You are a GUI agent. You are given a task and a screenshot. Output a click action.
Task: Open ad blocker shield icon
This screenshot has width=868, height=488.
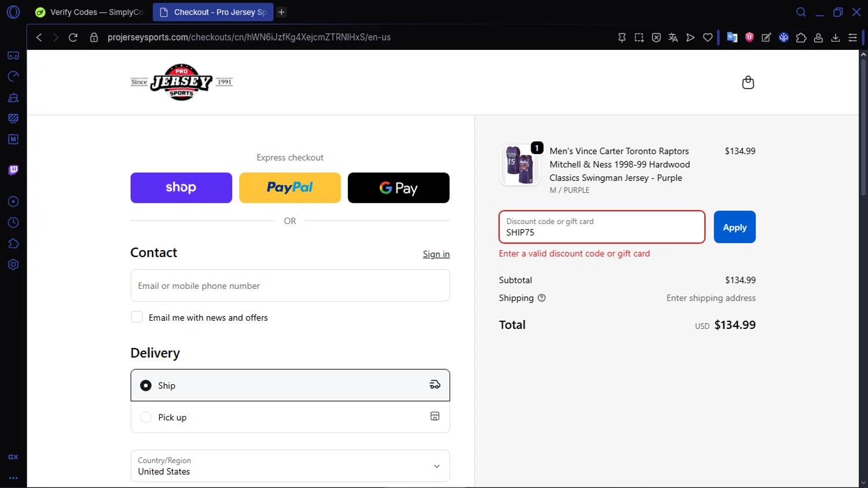tap(656, 37)
